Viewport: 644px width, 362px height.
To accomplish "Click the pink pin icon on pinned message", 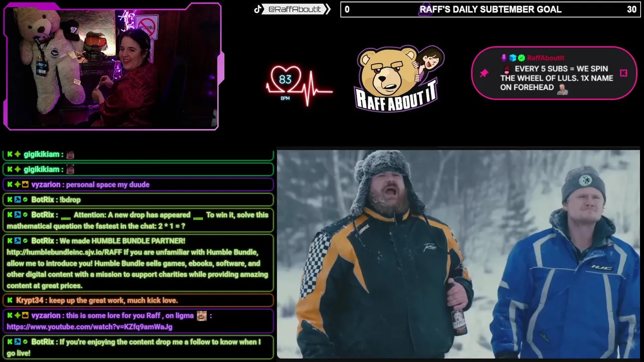I will [x=484, y=73].
